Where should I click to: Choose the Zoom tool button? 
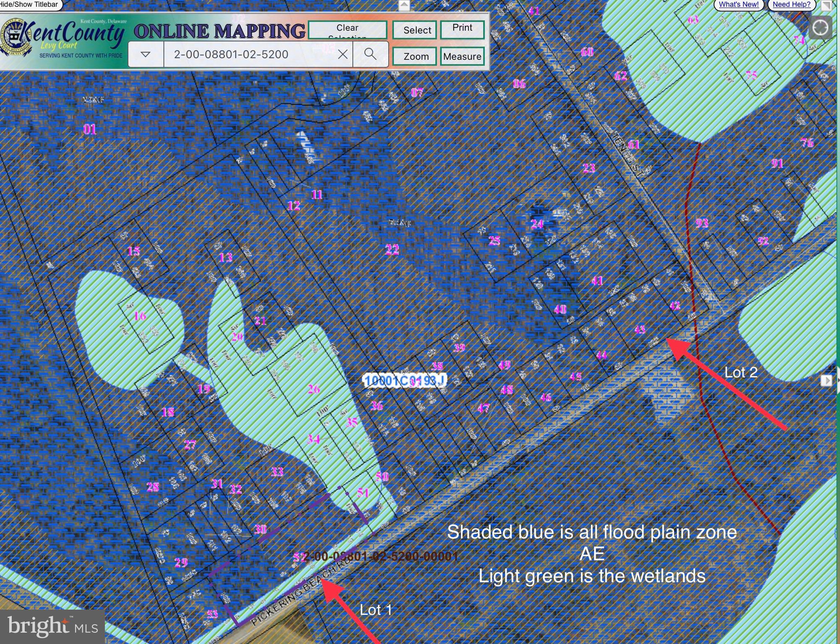[x=416, y=56]
